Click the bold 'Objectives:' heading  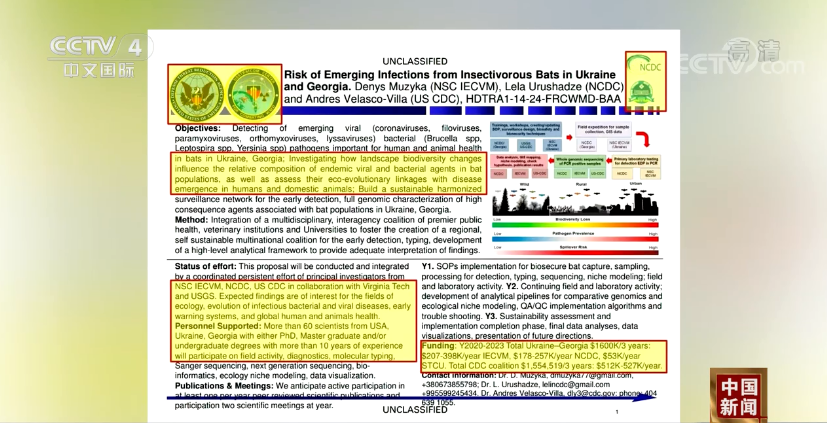198,128
